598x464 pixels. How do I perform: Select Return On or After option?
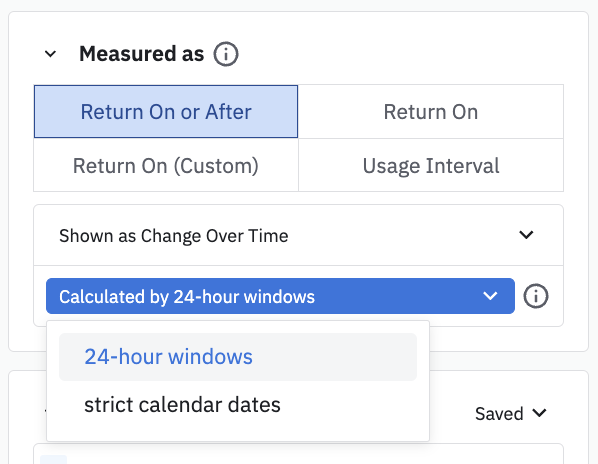[x=166, y=111]
